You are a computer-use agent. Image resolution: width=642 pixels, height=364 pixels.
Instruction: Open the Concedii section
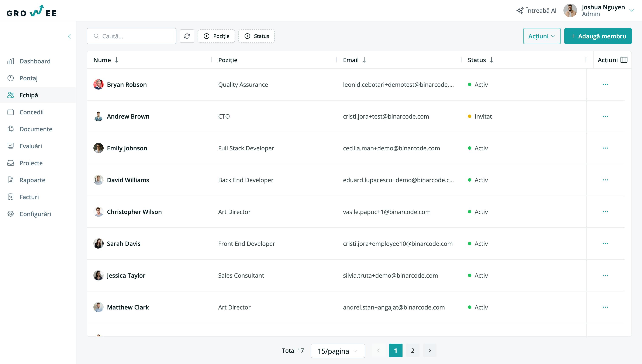[31, 112]
